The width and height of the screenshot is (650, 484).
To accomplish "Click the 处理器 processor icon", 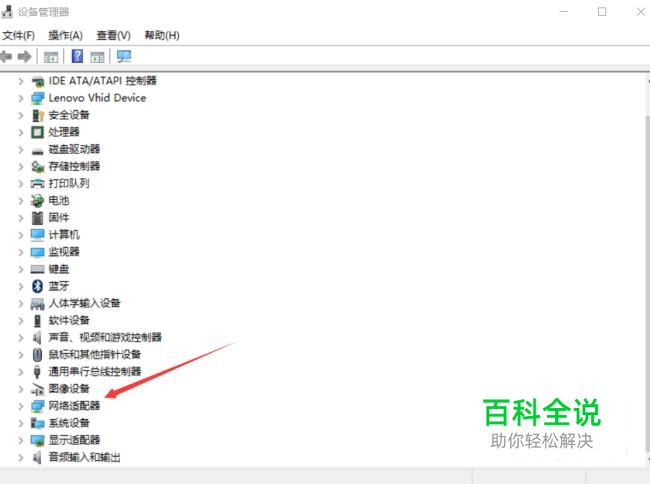I will click(38, 132).
